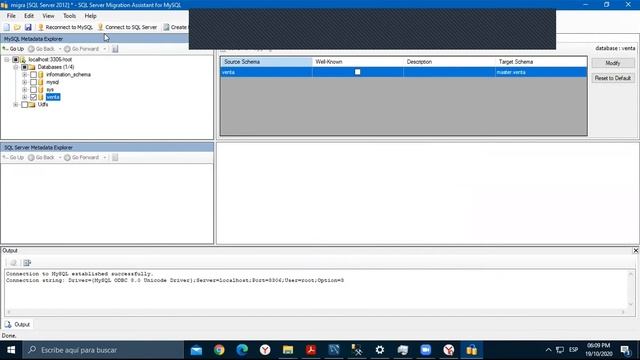The image size is (640, 360).
Task: Uncheck the venta database checkbox
Action: click(33, 97)
